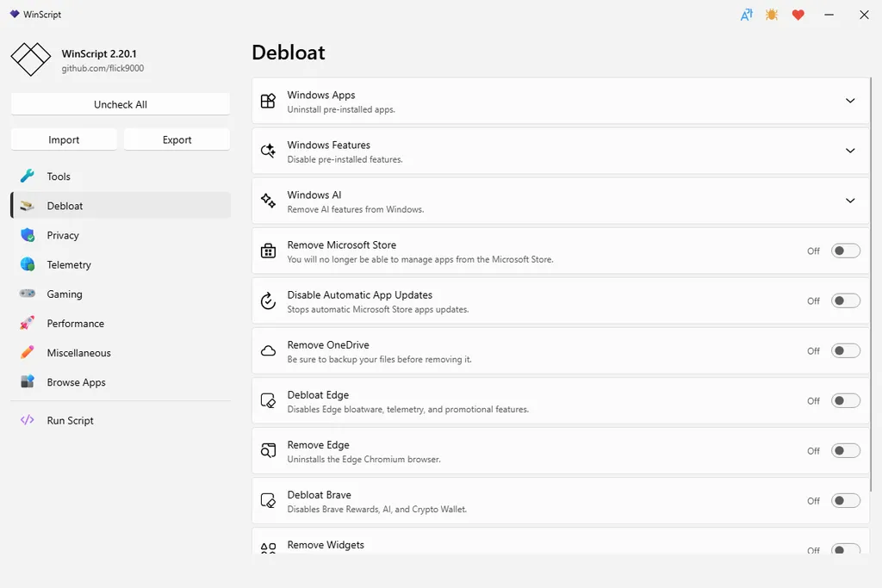Click the Export button
This screenshot has height=588, width=882.
coord(177,139)
